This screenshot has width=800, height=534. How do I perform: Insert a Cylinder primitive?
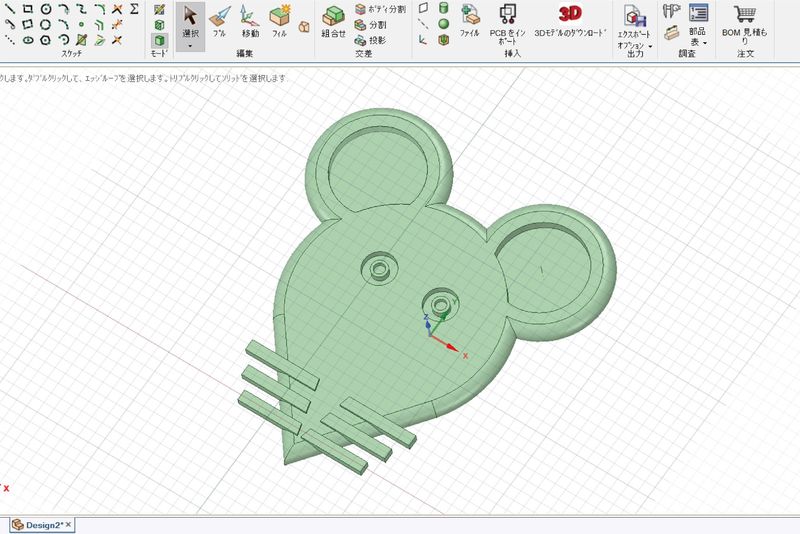[444, 8]
